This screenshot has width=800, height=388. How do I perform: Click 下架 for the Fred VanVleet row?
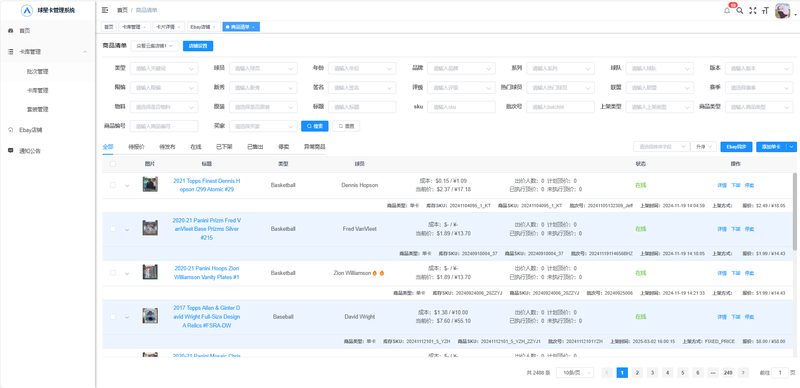735,229
